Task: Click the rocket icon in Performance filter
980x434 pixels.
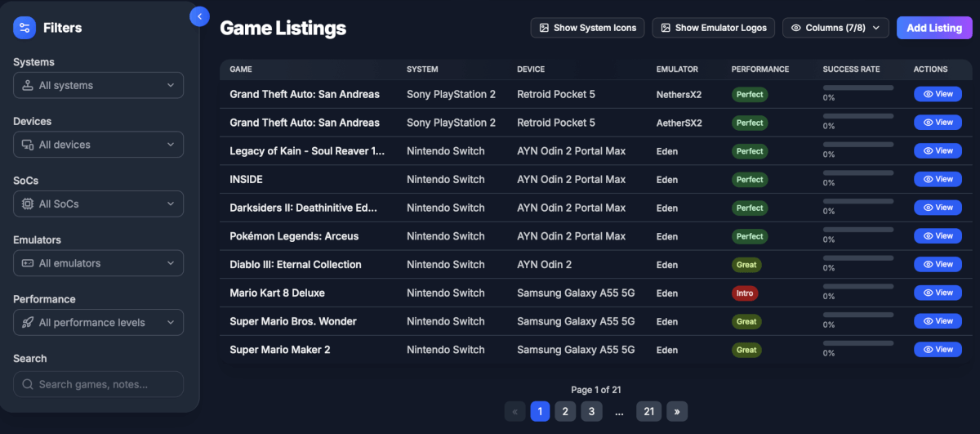Action: tap(27, 323)
